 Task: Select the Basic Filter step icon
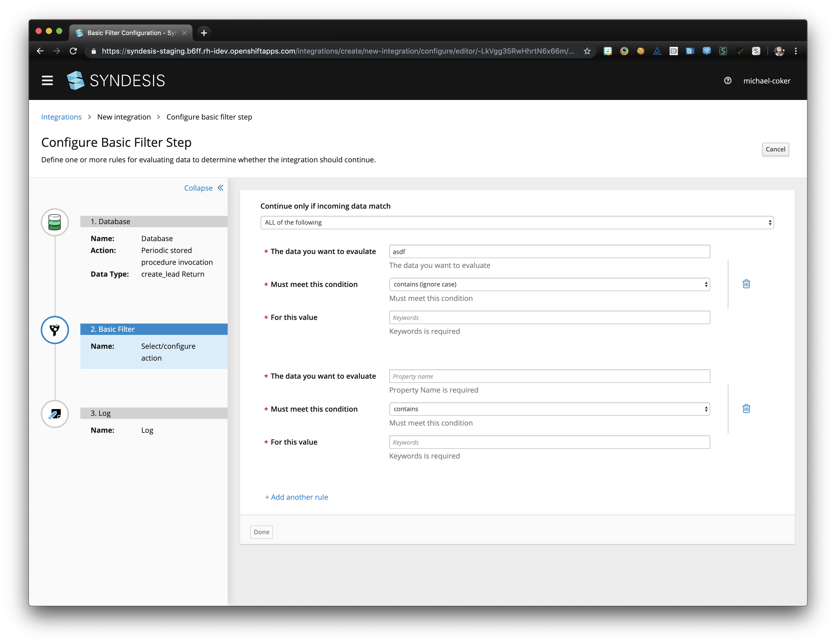coord(55,330)
